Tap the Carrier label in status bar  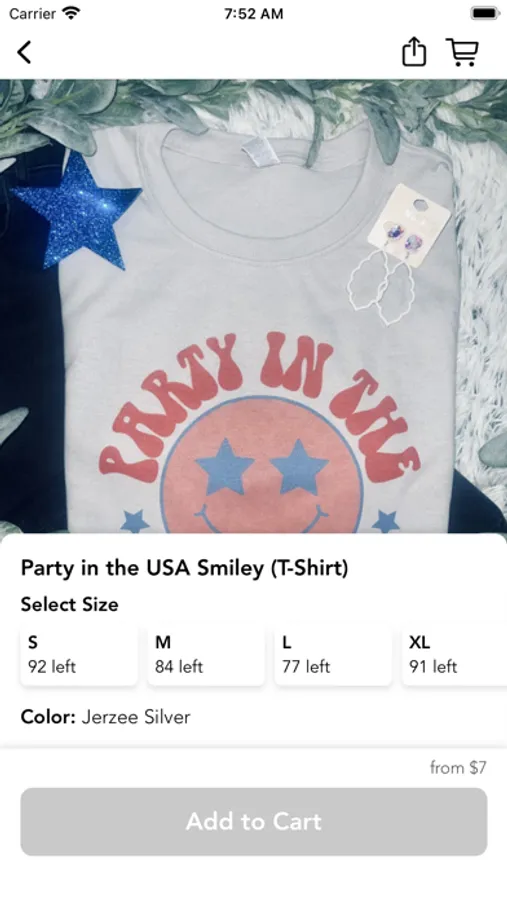[x=32, y=14]
